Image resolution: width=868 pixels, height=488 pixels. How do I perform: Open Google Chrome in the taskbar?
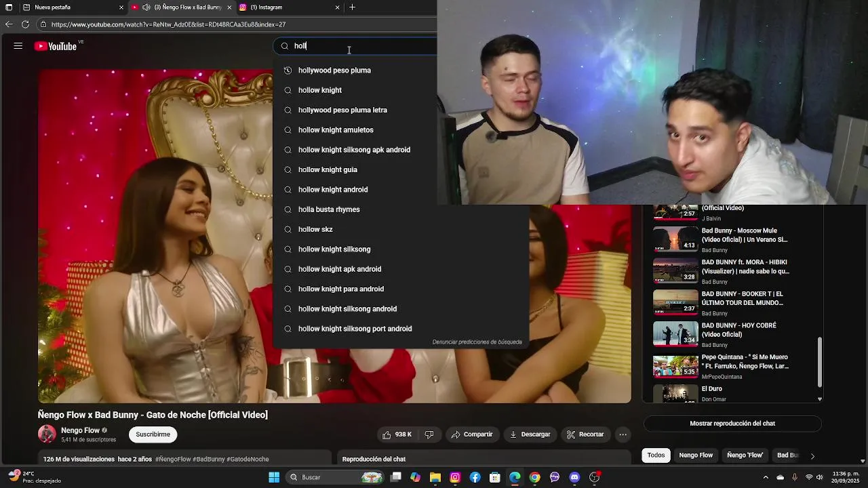[535, 477]
